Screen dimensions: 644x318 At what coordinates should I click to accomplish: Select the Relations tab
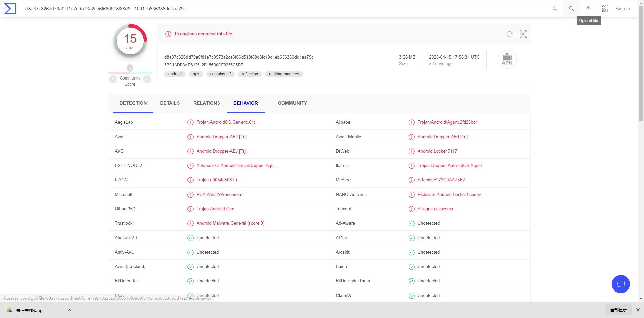pos(207,103)
